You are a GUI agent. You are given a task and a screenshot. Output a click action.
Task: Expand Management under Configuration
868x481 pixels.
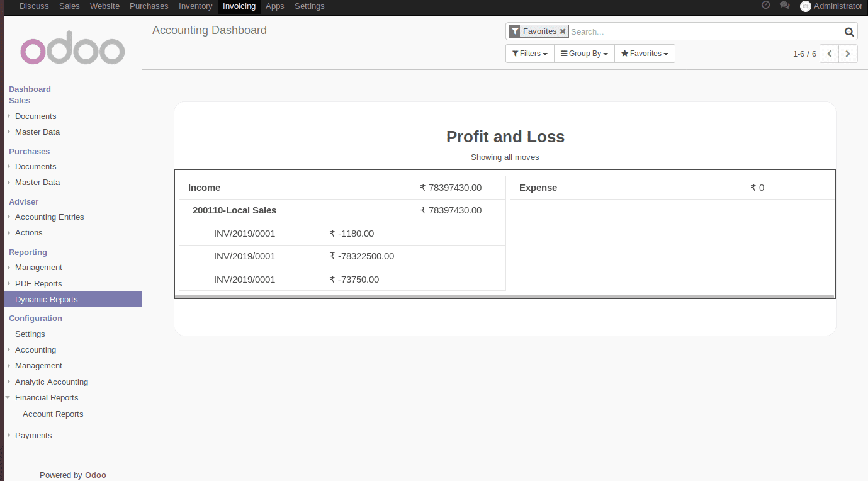pos(38,366)
